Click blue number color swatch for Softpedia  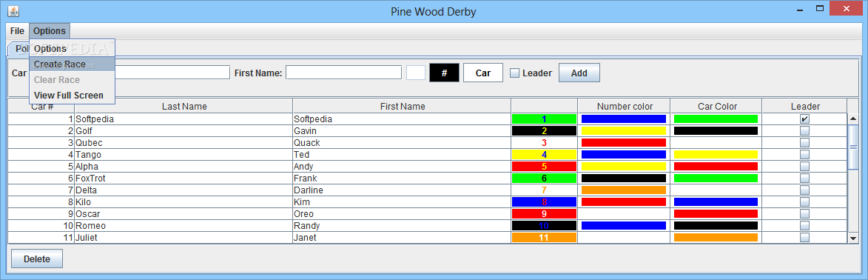tap(623, 119)
